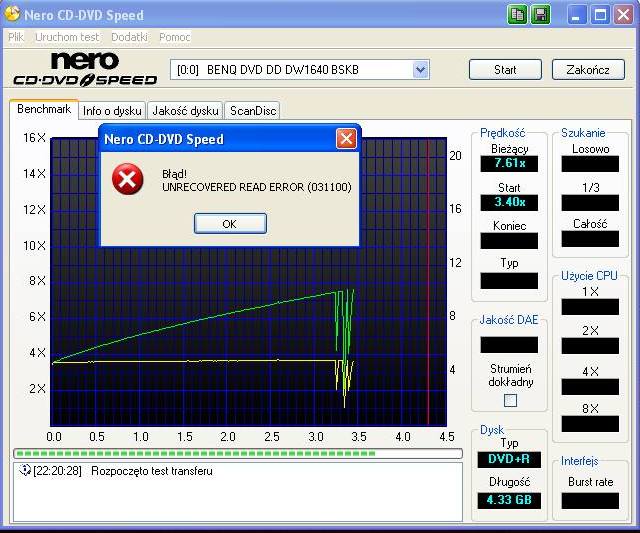Viewport: 640px width, 533px height.
Task: Open the Uruchom test menu
Action: [67, 37]
